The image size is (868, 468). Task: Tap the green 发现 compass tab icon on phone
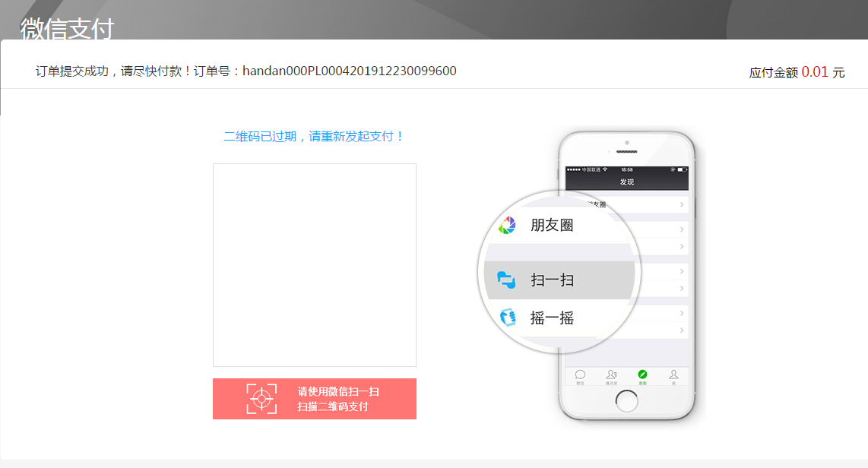642,375
